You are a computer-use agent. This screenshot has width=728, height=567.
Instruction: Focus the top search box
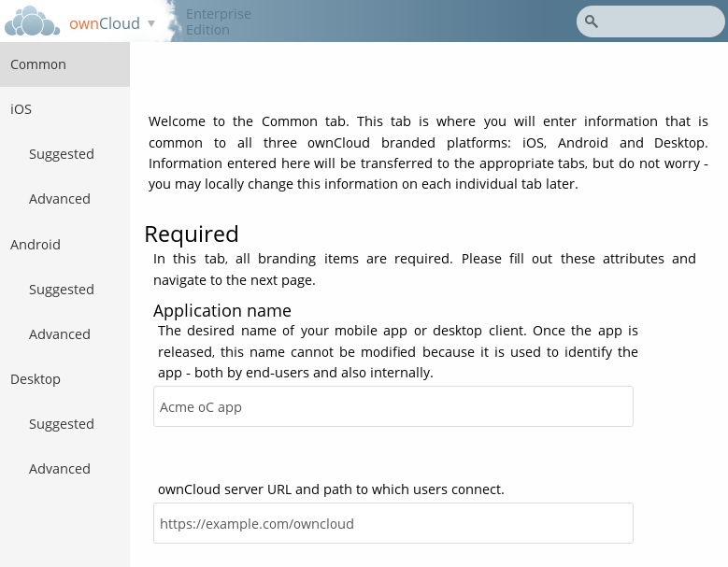[x=659, y=21]
